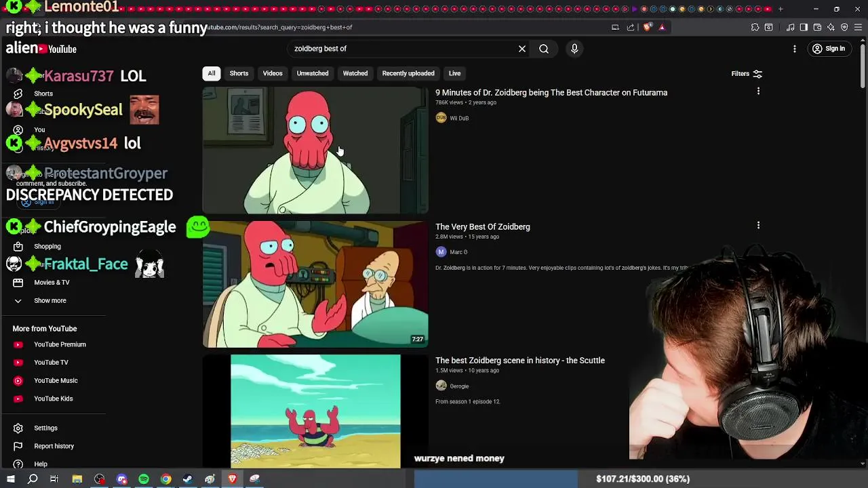Visit the Marc G channel
Viewport: 868px width, 488px height.
coord(452,252)
